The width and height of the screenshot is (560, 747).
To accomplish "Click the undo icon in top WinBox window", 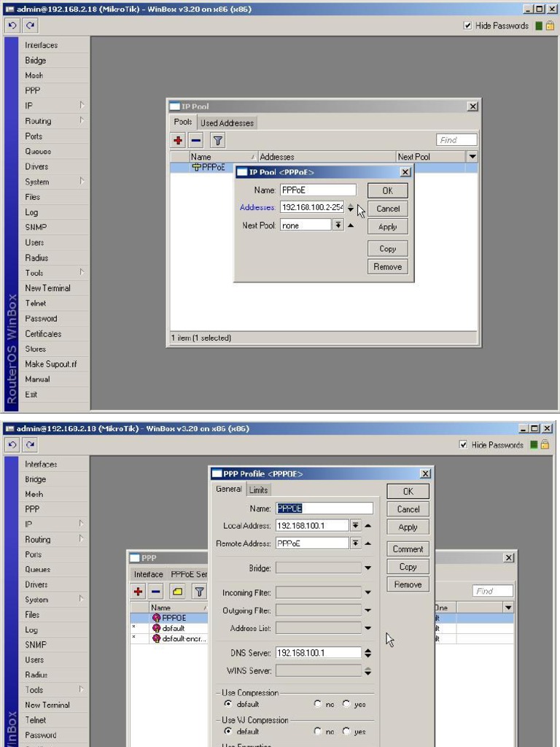I will coord(13,26).
